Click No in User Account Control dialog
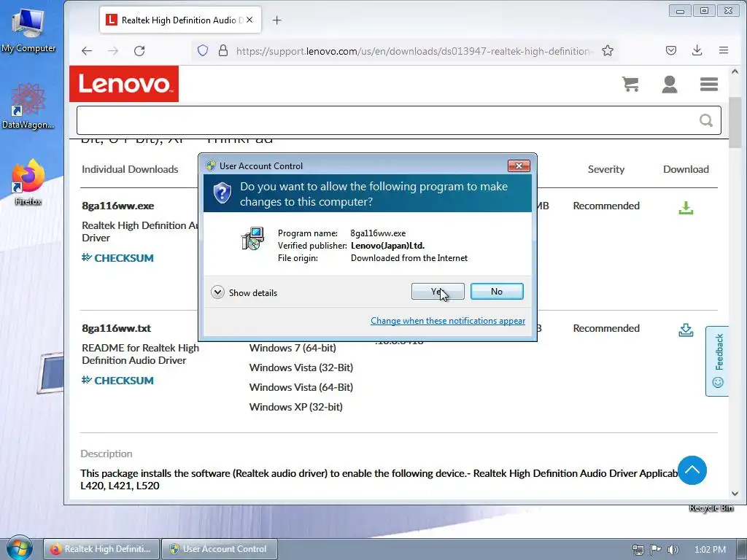The height and width of the screenshot is (560, 747). [x=496, y=292]
